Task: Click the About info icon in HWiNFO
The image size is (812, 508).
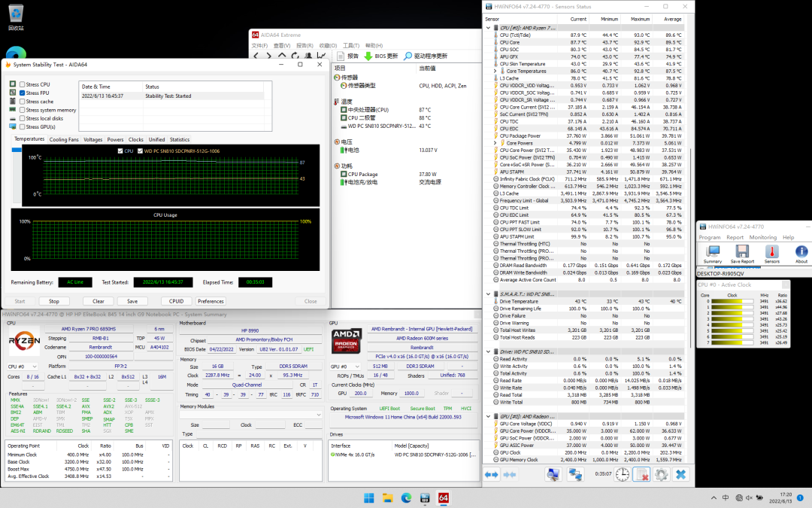Action: (x=801, y=252)
